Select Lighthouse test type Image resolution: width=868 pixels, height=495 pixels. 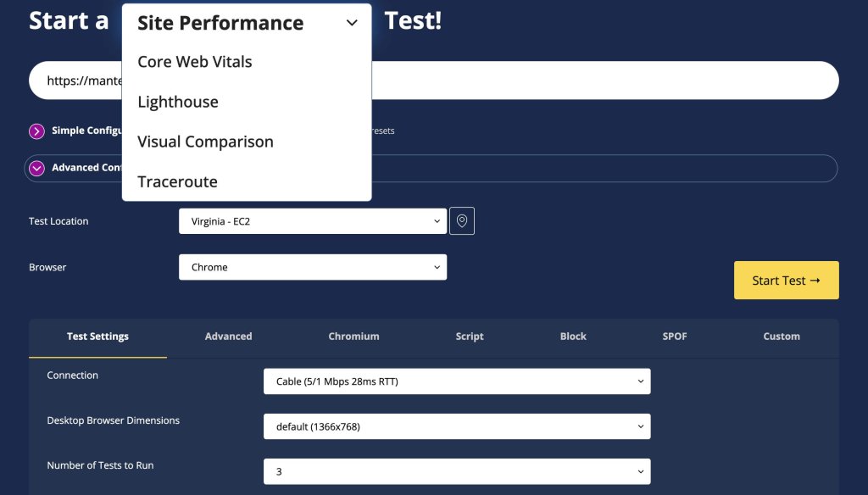[178, 102]
